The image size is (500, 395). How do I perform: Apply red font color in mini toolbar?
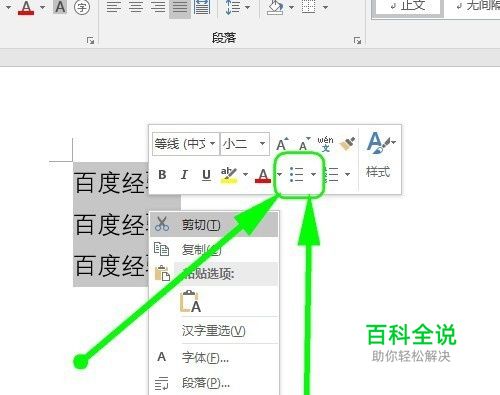tap(263, 175)
